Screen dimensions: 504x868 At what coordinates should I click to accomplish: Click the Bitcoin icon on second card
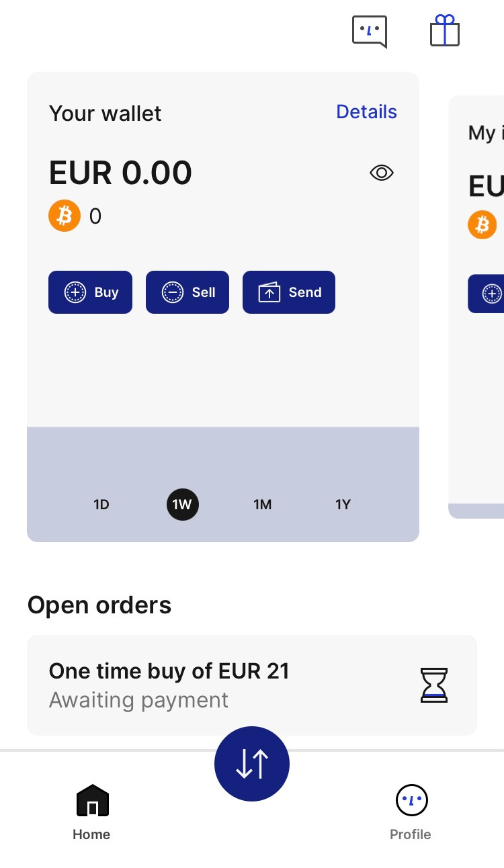click(x=482, y=225)
